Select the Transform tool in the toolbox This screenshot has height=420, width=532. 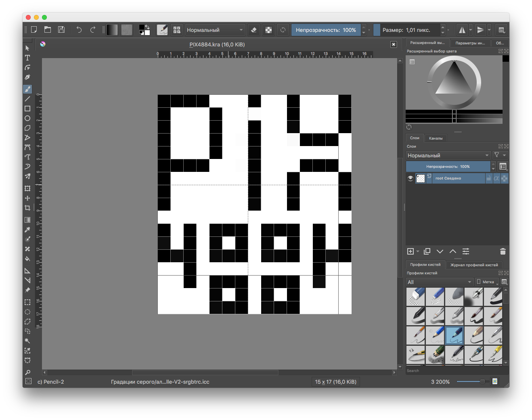(27, 188)
